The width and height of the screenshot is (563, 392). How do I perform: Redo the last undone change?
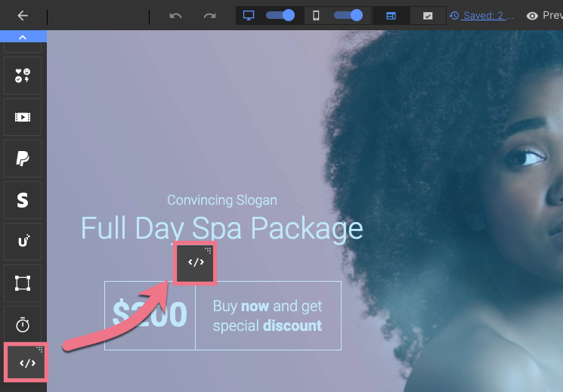coord(209,15)
